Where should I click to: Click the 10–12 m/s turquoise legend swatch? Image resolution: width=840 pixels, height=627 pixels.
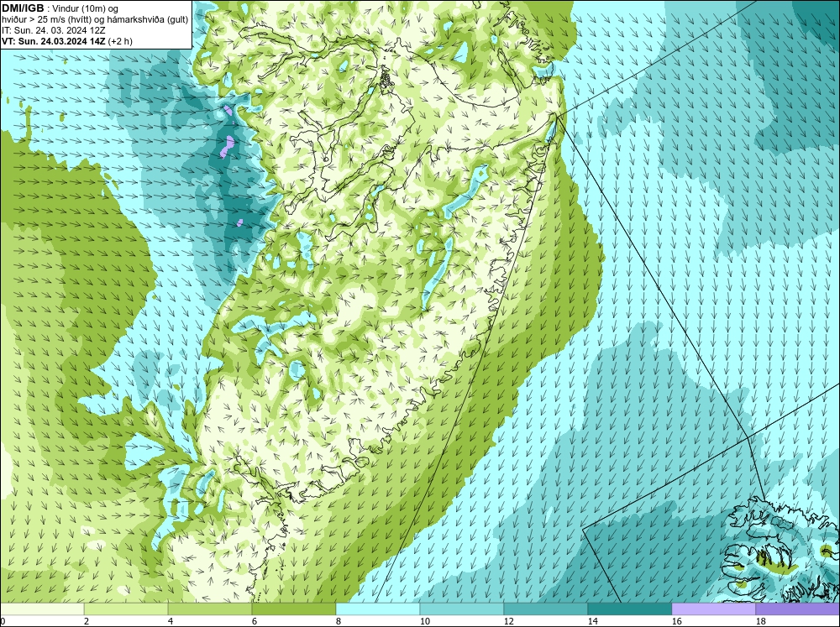point(462,609)
